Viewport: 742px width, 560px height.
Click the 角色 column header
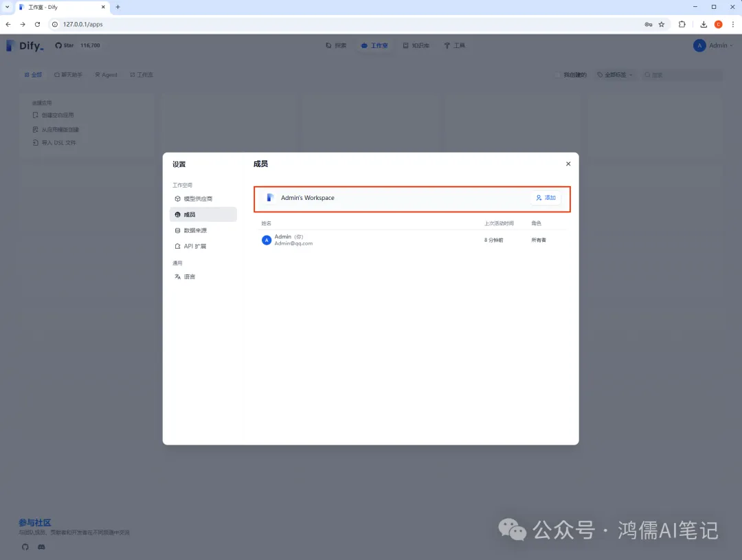(536, 223)
